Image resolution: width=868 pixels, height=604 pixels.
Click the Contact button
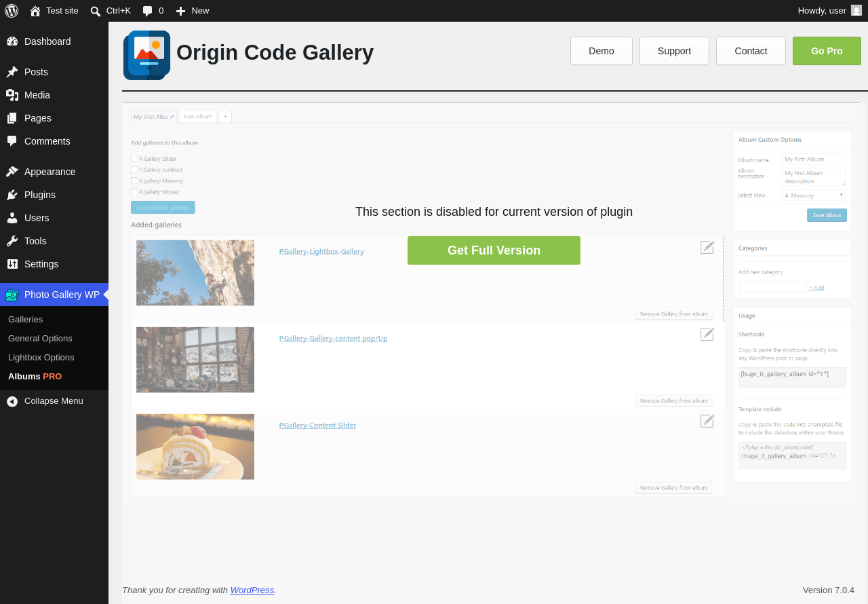click(751, 51)
